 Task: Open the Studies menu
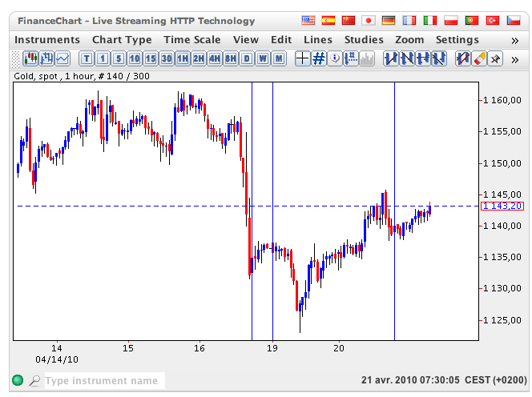click(364, 39)
